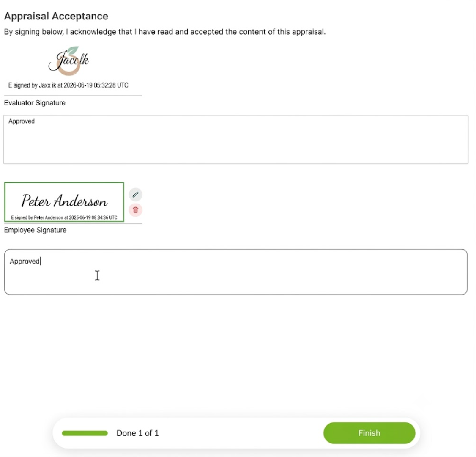Screen dimensions: 476x457
Task: Click the word Approved in evaluator comment
Action: pyautogui.click(x=22, y=121)
